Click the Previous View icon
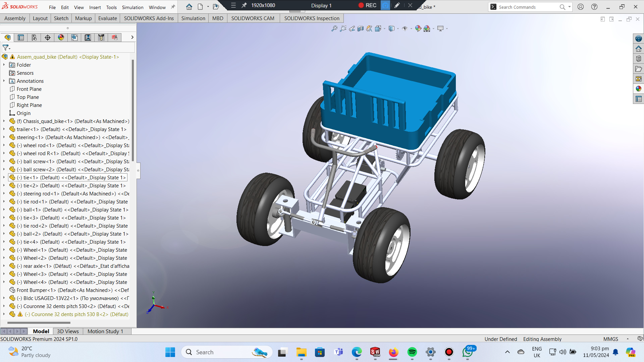644x362 pixels. pyautogui.click(x=352, y=28)
